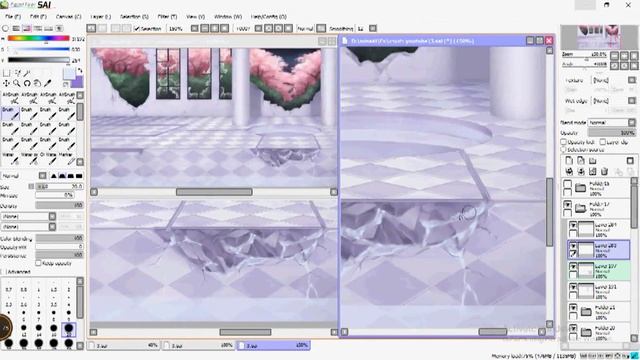This screenshot has height=360, width=640.
Task: Select the hand pan tool
Action: 37,83
